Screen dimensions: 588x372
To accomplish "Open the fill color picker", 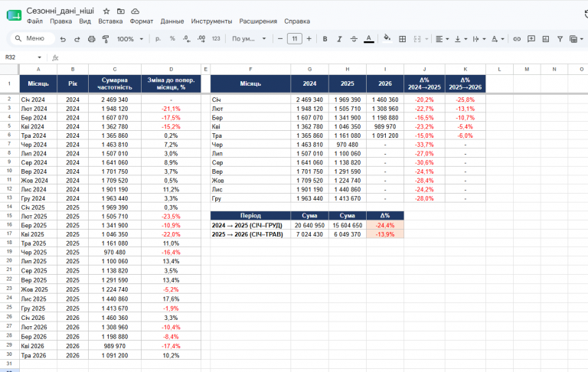I will [387, 38].
